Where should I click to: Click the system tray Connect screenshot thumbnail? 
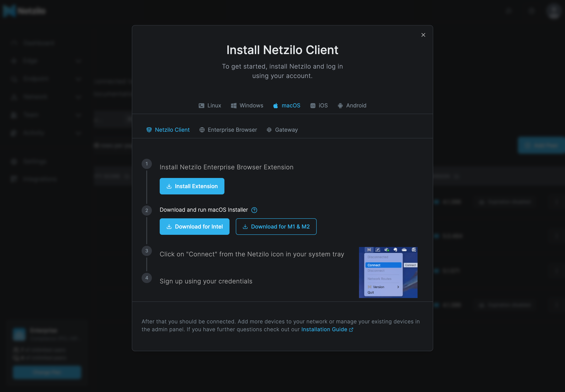[x=388, y=272]
